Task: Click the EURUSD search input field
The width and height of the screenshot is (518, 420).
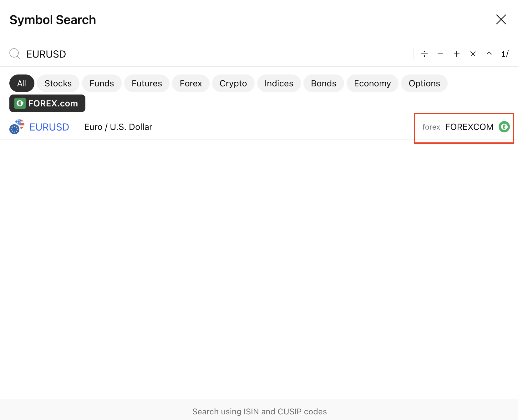Action: (x=203, y=54)
